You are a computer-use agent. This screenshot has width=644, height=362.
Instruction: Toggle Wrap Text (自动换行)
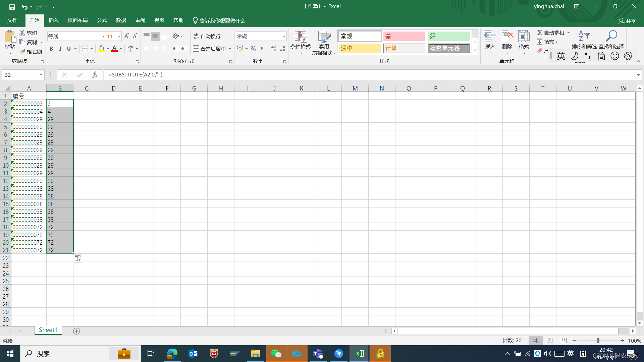point(207,36)
